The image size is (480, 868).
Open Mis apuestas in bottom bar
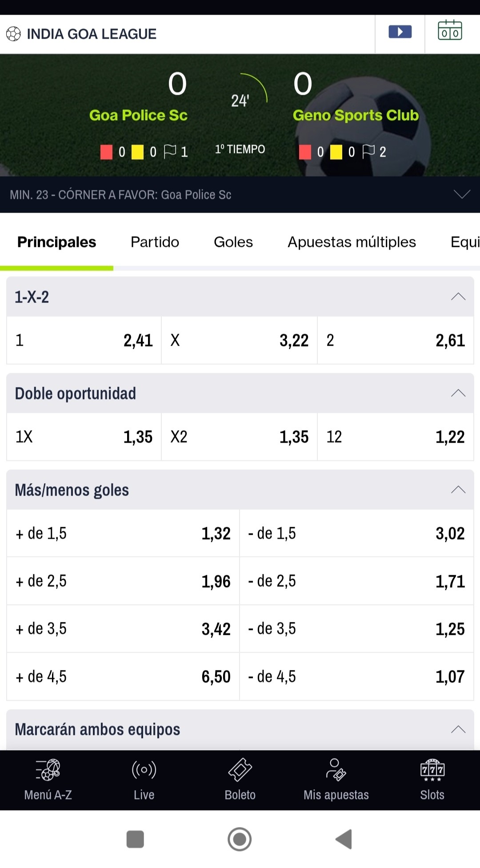pyautogui.click(x=336, y=780)
